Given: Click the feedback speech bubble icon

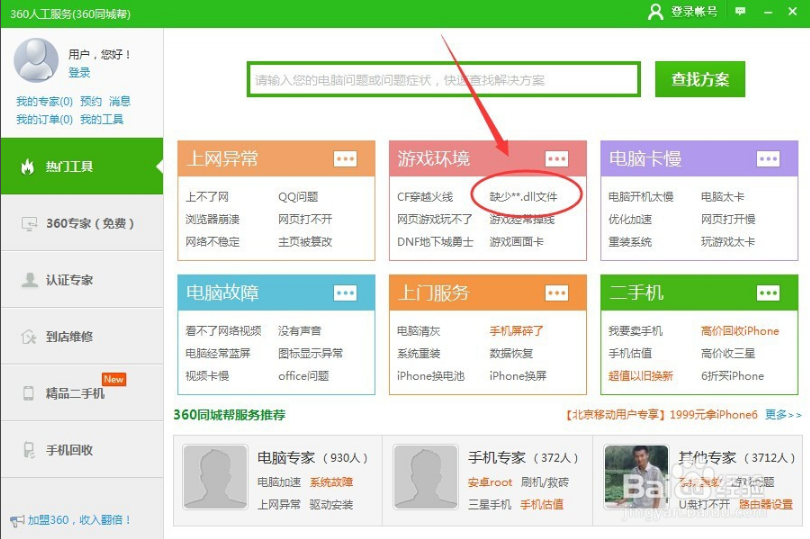Looking at the screenshot, I should coord(740,12).
